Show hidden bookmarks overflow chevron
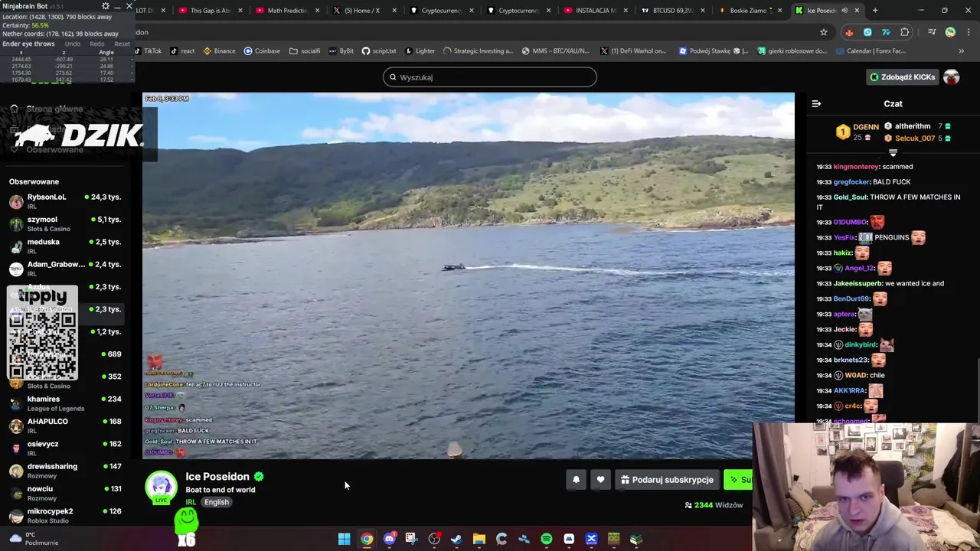This screenshot has width=980, height=551. 962,51
